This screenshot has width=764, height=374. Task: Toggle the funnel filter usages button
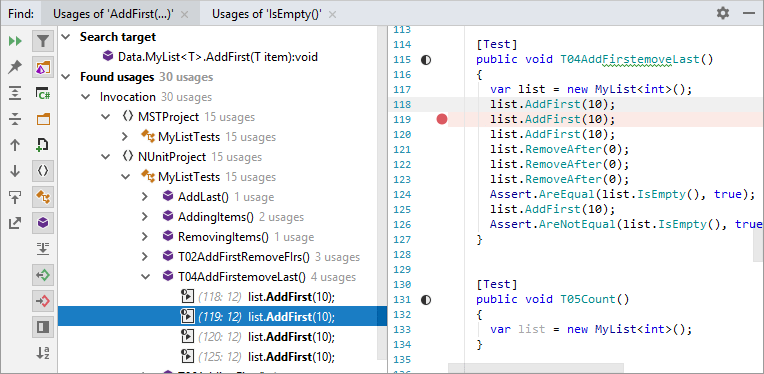point(43,41)
